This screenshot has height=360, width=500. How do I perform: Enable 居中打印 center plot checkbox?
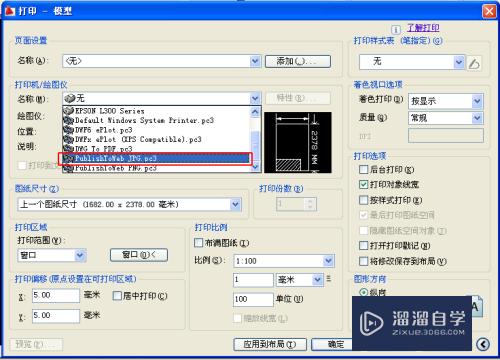tap(117, 295)
